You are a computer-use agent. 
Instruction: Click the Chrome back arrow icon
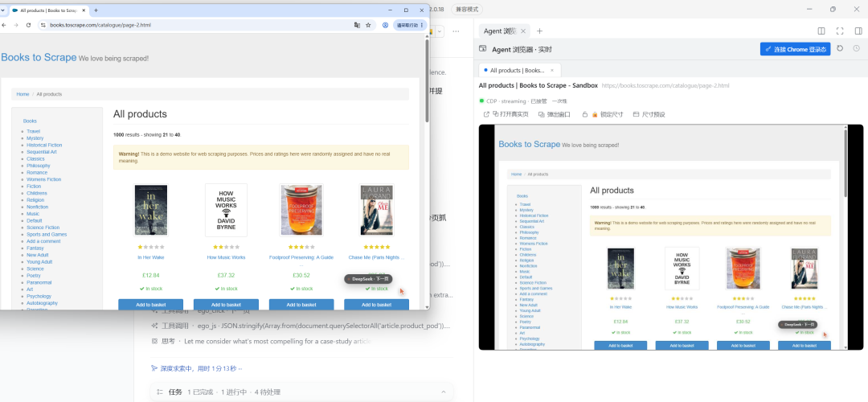coord(5,25)
